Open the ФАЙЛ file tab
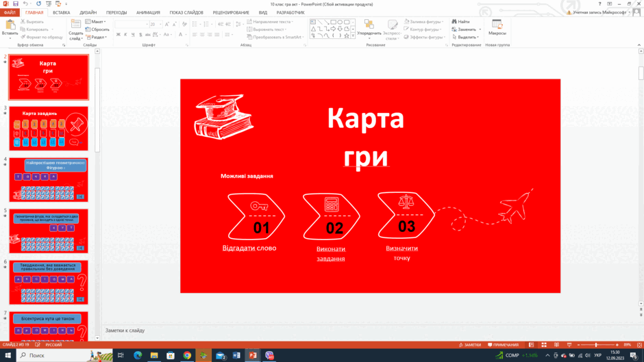The image size is (644, 362). [x=10, y=12]
